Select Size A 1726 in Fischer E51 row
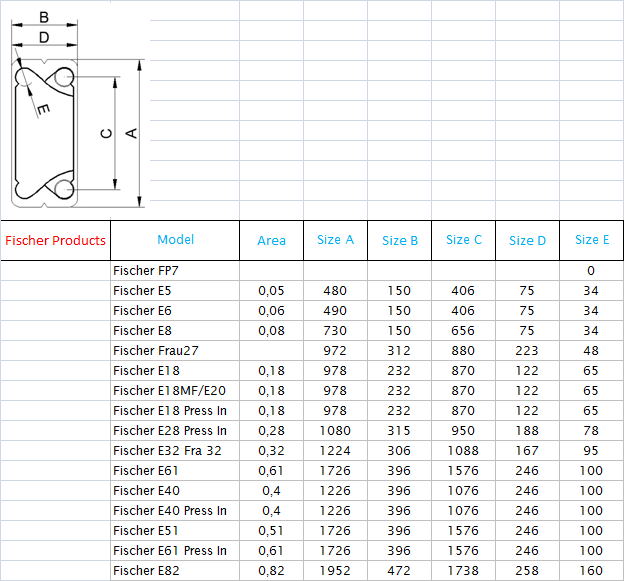This screenshot has height=581, width=624. pos(335,530)
